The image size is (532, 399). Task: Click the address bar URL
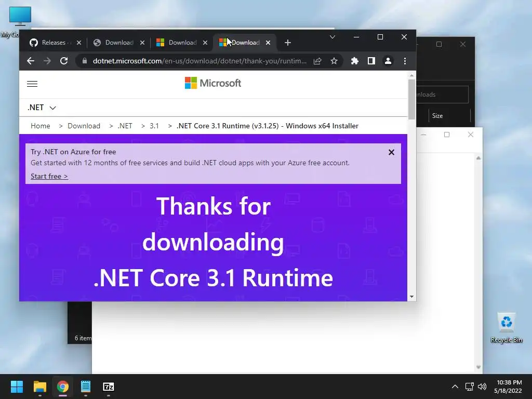pos(199,61)
